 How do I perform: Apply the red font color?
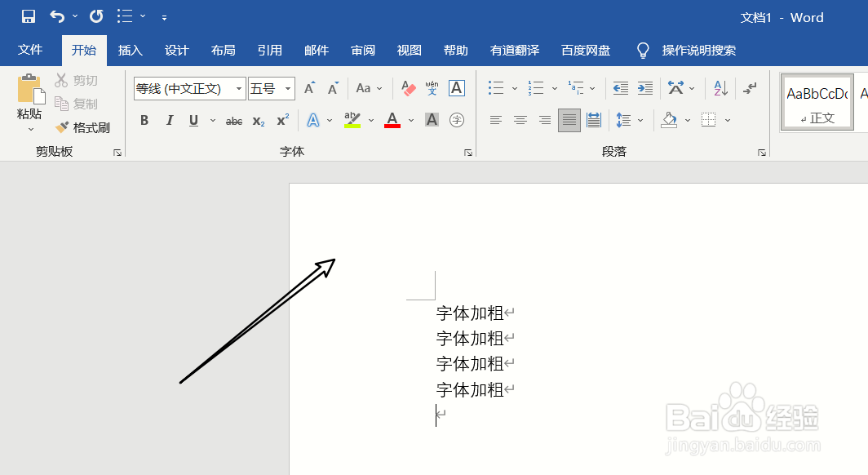pos(392,120)
